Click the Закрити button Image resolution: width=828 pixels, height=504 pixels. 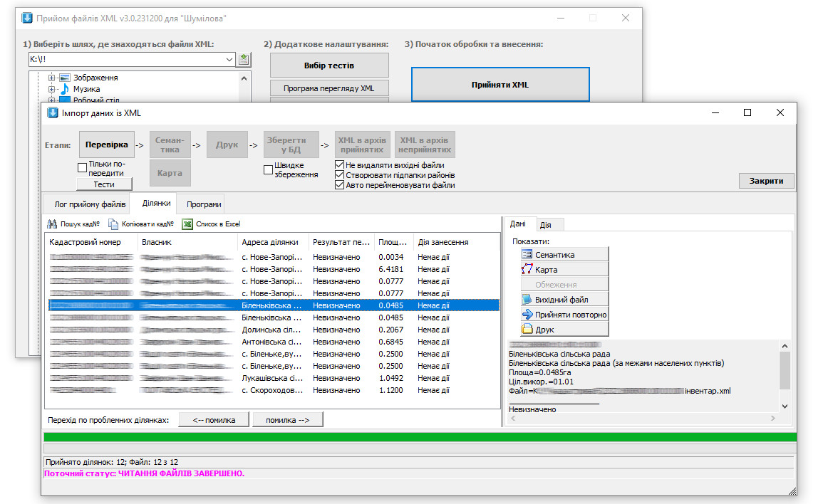pyautogui.click(x=766, y=181)
